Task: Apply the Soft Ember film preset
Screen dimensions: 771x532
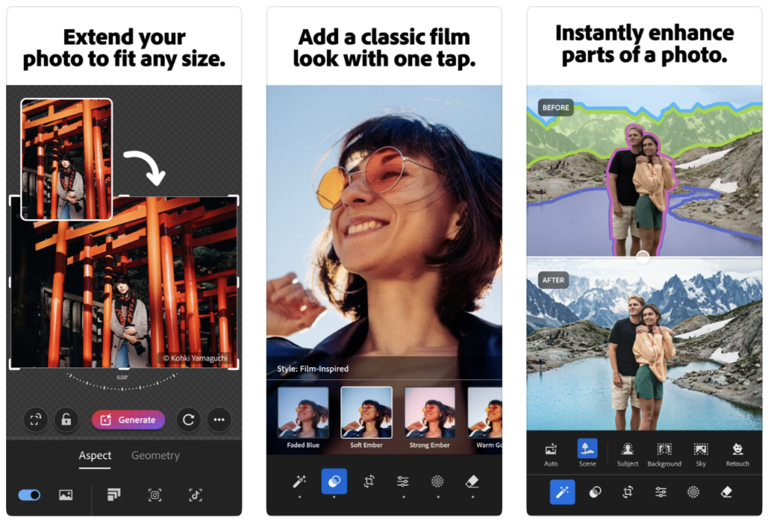Action: (x=367, y=418)
